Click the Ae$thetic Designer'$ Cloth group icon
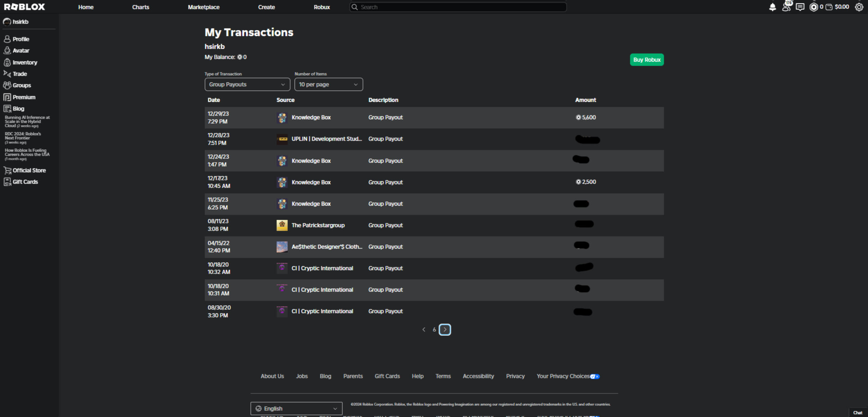Screen dimensions: 868x417 click(282, 247)
